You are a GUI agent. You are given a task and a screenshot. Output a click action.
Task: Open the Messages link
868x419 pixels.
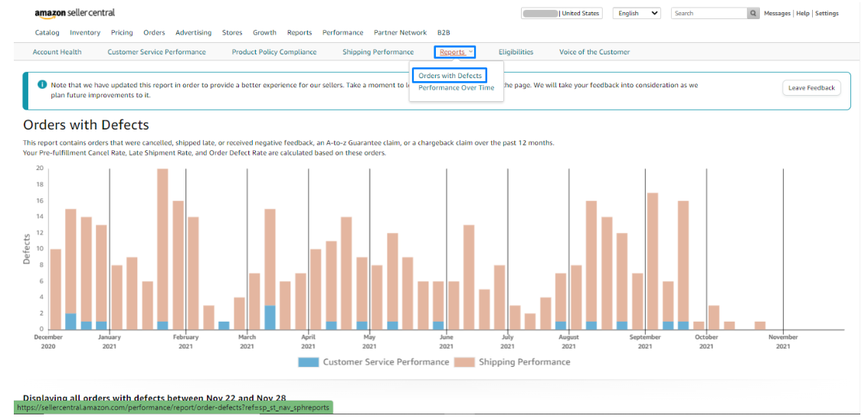coord(777,14)
